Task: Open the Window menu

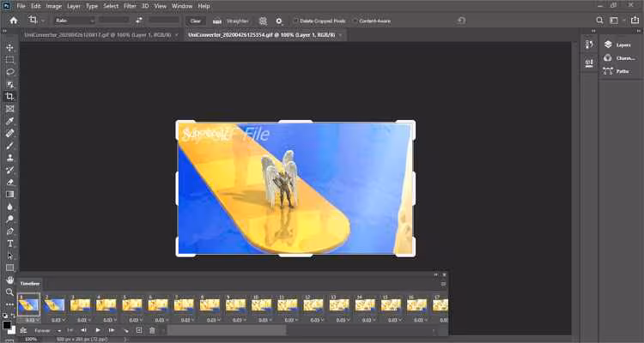Action: [182, 6]
